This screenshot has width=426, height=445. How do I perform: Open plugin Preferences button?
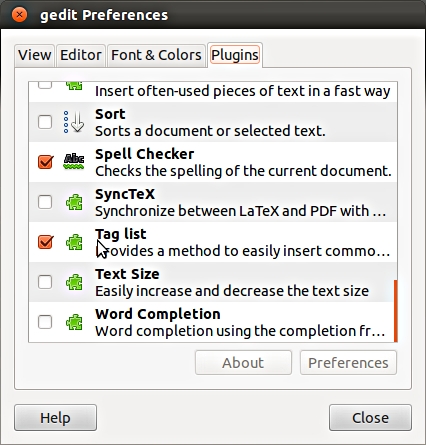348,363
